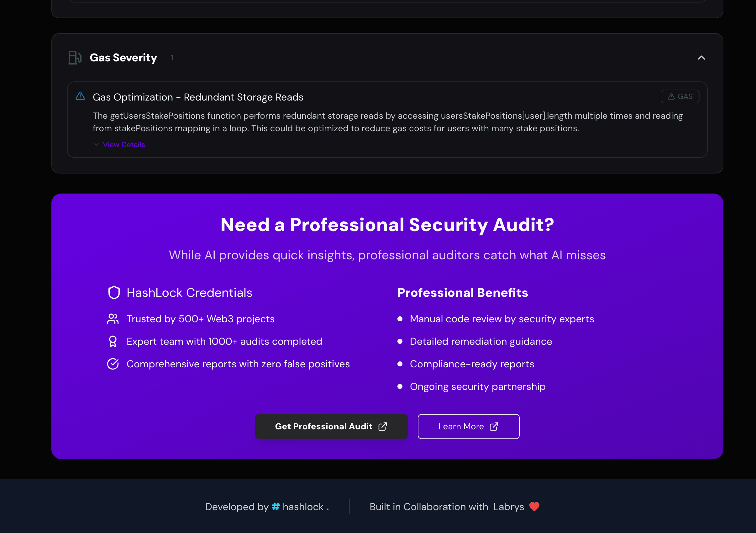
Task: Click the external link icon in Get Professional Audit
Action: click(x=383, y=427)
